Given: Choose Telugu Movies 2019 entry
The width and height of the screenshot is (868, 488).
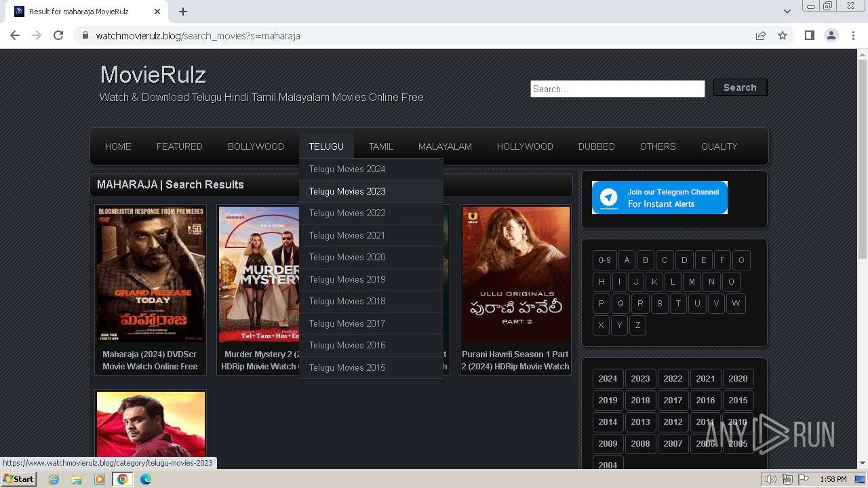Looking at the screenshot, I should 371,279.
